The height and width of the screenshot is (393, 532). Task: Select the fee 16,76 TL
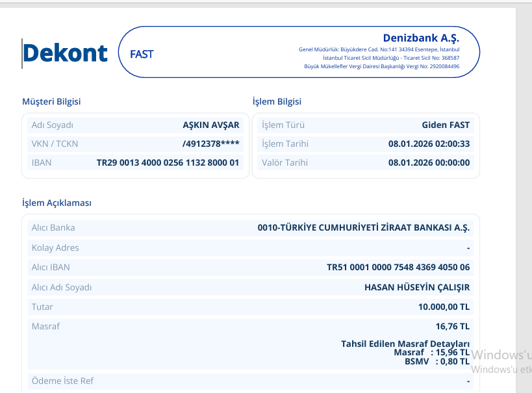click(453, 327)
